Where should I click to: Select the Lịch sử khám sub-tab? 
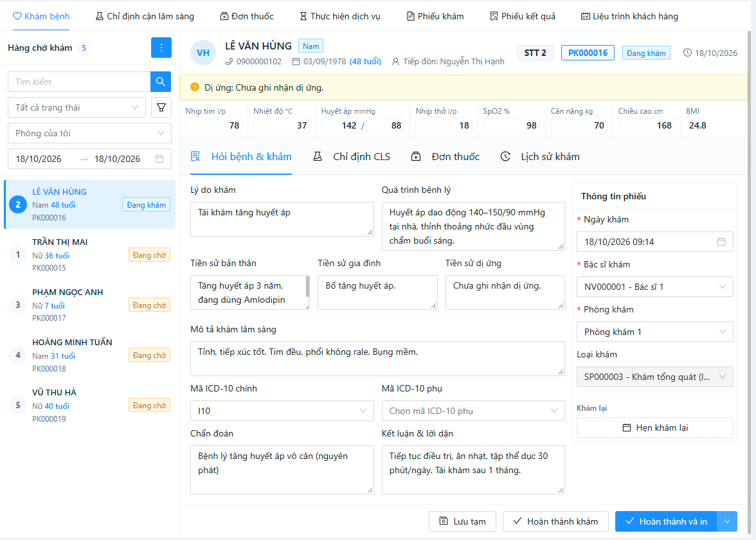tap(540, 157)
